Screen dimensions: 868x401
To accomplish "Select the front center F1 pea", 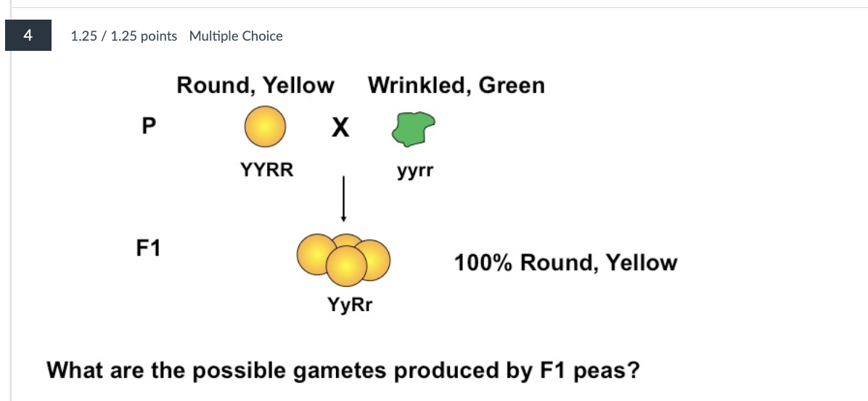I will (x=346, y=266).
